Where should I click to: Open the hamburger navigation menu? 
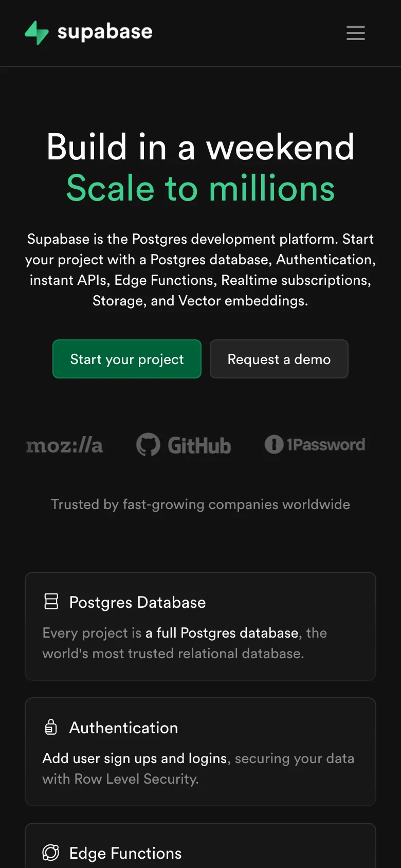[355, 33]
